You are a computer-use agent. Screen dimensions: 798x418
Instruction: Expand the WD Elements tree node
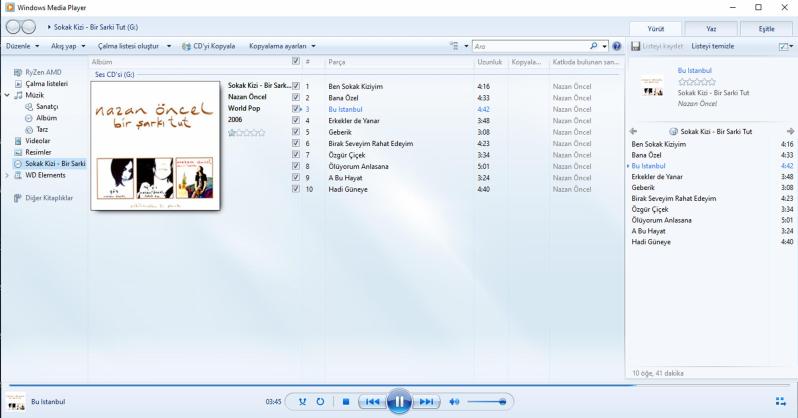tap(7, 175)
